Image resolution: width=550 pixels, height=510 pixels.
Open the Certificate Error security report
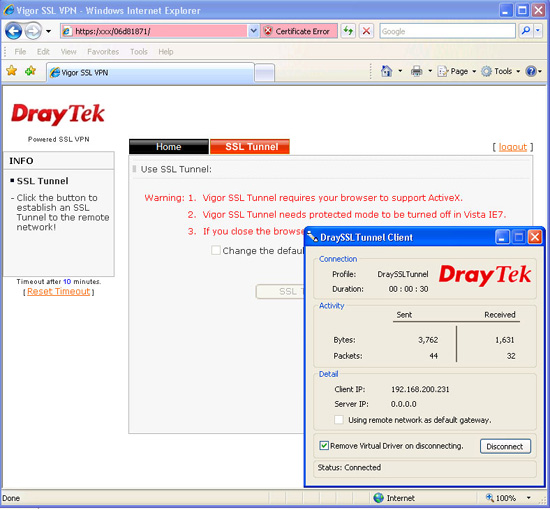(299, 31)
